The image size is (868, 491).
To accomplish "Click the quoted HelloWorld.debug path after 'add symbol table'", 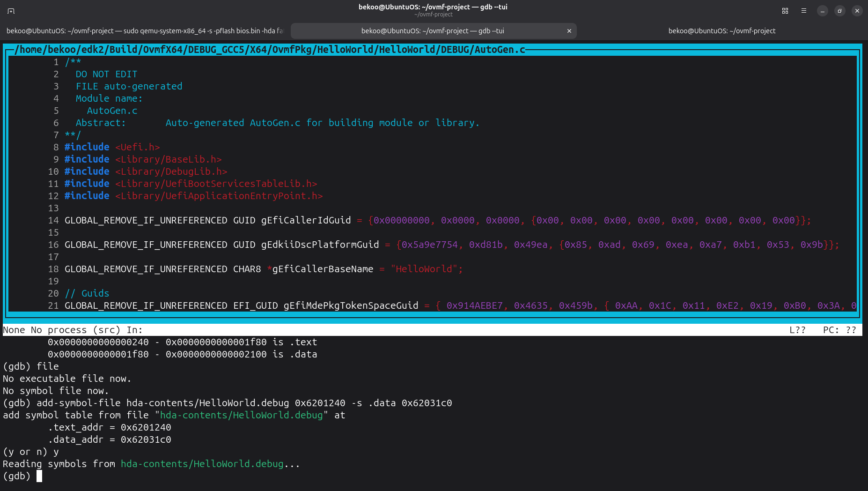I will (242, 415).
